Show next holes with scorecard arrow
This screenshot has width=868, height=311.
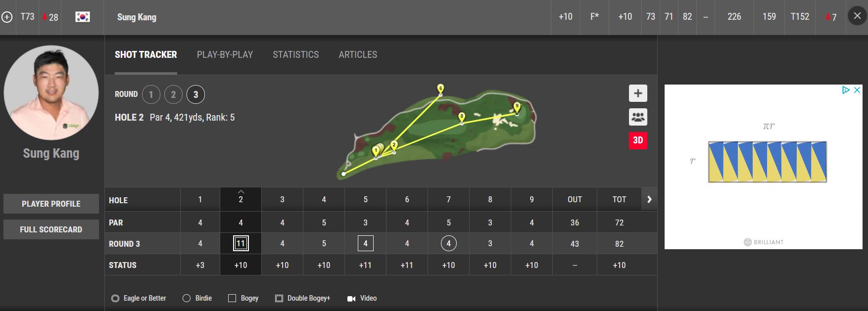click(649, 199)
